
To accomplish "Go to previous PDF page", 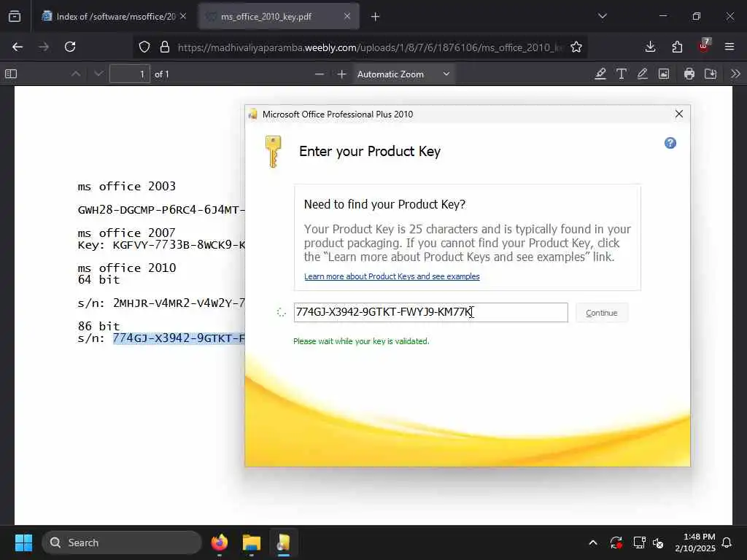I will (x=76, y=74).
